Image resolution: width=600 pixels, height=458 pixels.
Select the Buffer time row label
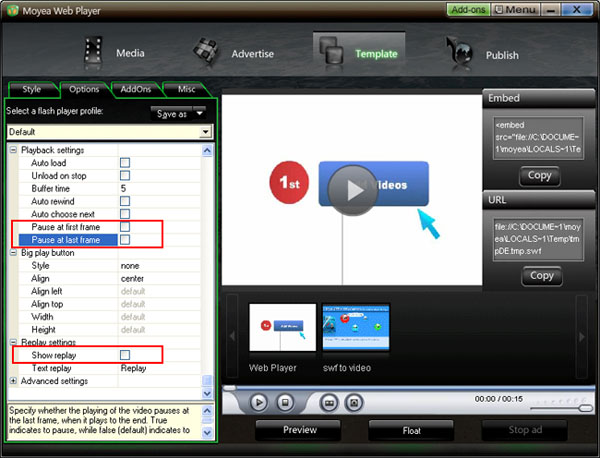pos(51,188)
